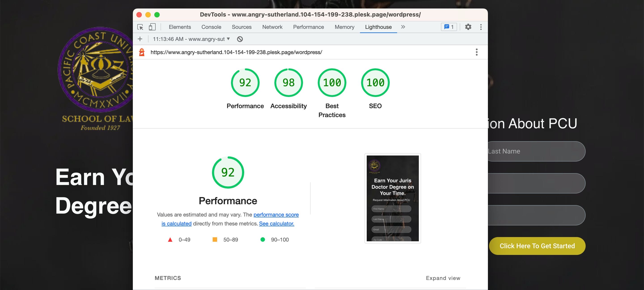Open the See calculator link

coord(277,224)
